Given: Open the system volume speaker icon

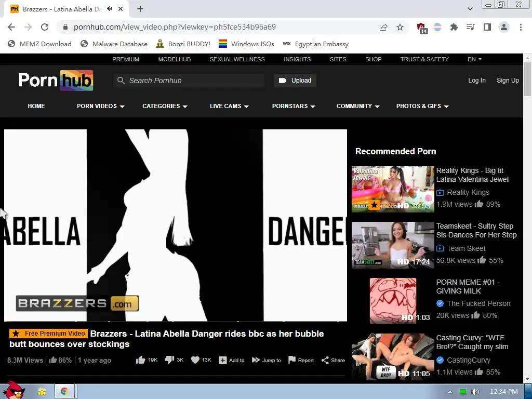Looking at the screenshot, I should 475,392.
